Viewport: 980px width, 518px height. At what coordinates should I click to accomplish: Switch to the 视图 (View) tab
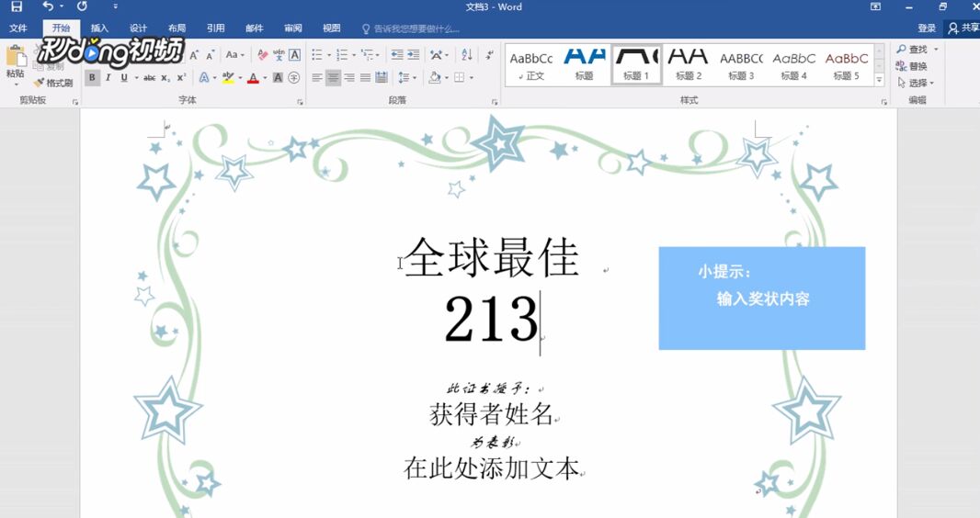pyautogui.click(x=331, y=28)
